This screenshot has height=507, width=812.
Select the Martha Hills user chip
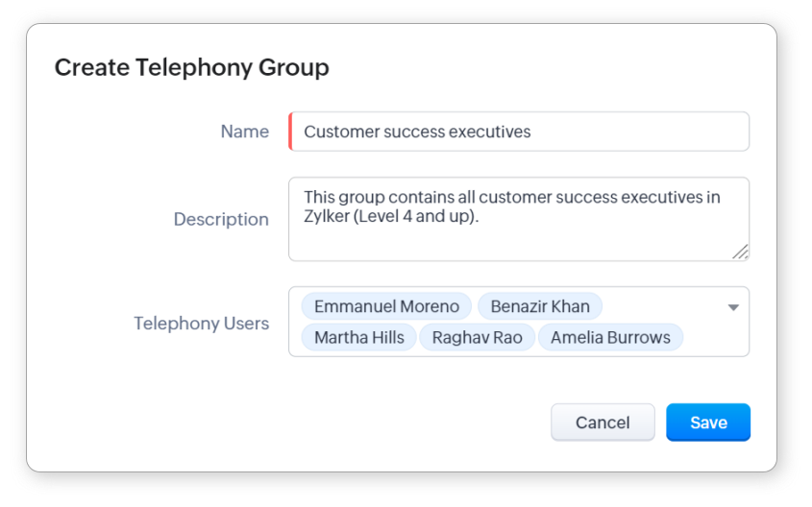click(359, 338)
